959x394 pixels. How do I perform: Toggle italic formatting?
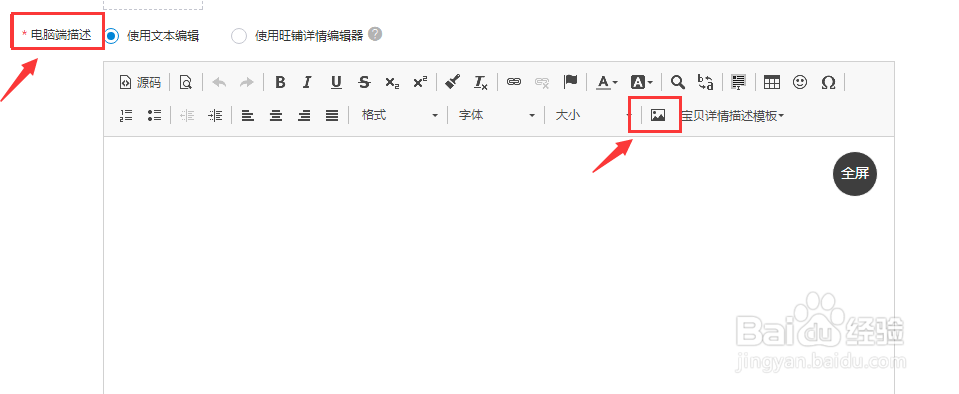(x=308, y=82)
